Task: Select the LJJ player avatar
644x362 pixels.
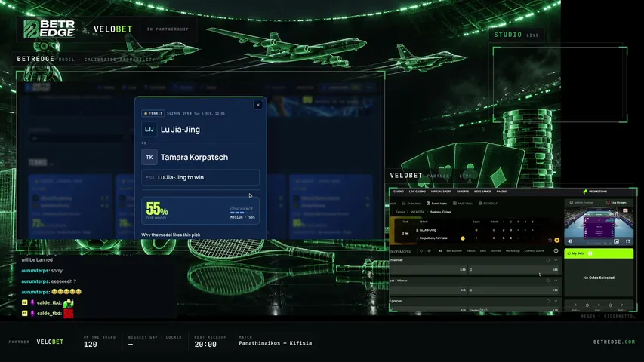Action: [x=149, y=129]
